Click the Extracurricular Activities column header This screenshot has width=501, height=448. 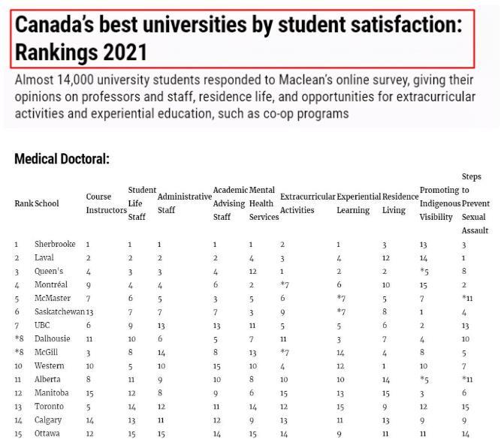pos(307,203)
